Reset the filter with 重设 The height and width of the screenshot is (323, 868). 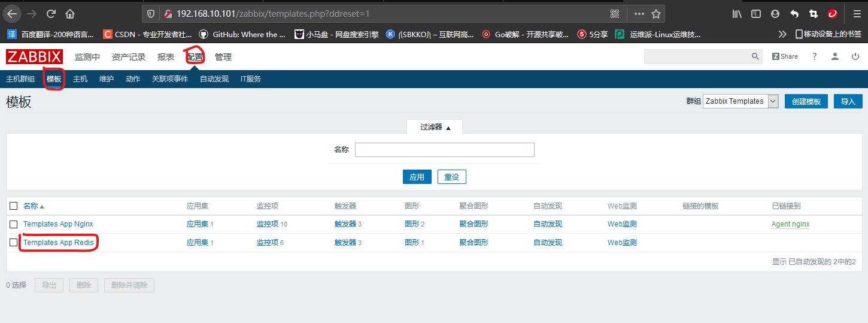click(452, 177)
